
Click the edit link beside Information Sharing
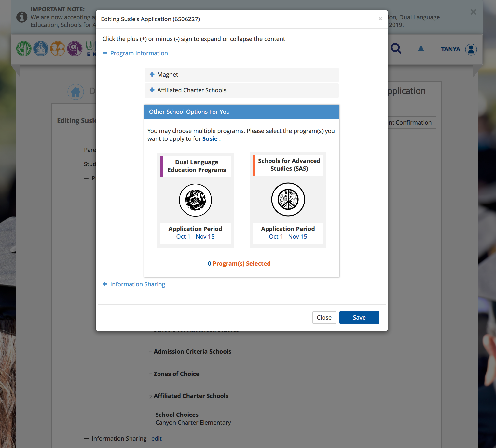coord(157,438)
